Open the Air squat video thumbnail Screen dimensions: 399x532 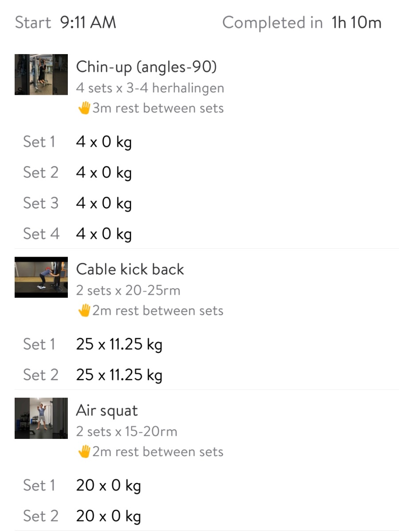[x=41, y=418]
